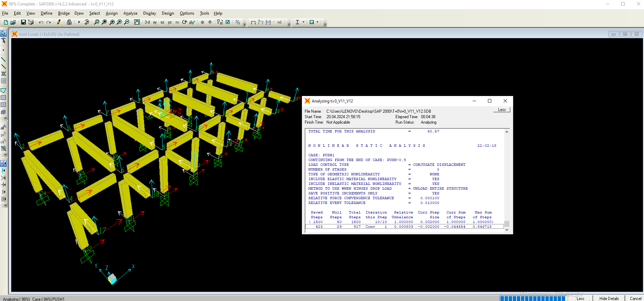
Task: Create a new model with New icon
Action: point(6,22)
